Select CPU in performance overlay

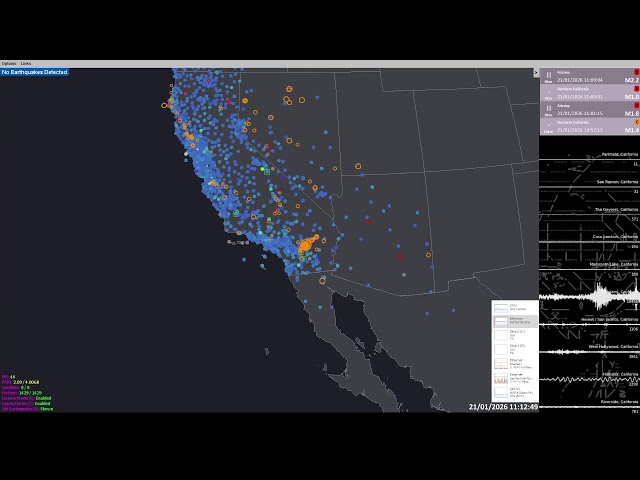coord(515,307)
